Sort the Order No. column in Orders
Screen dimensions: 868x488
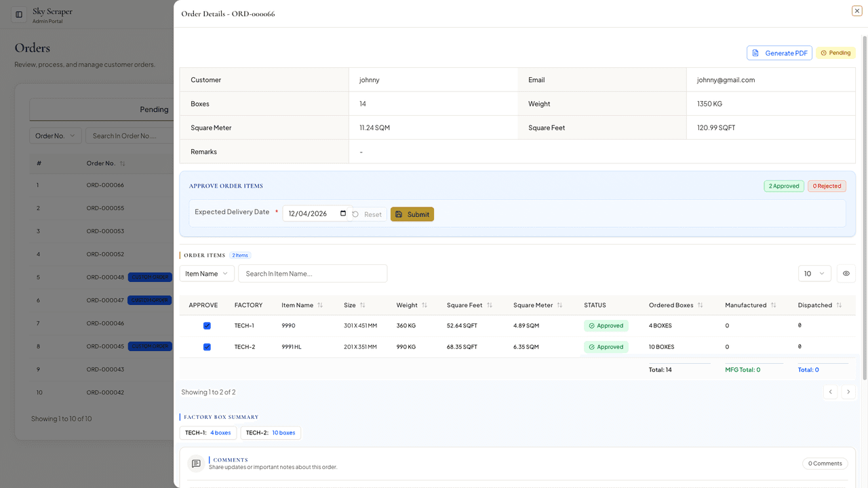(123, 163)
